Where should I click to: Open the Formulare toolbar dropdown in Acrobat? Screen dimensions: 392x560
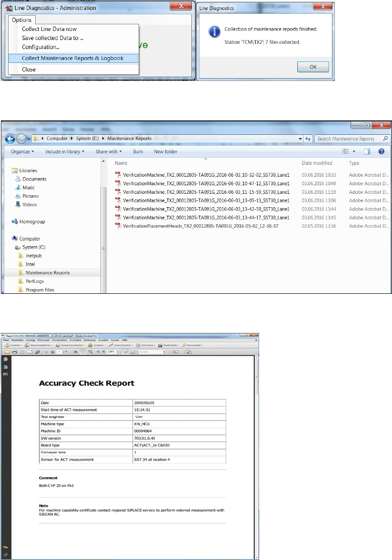(146, 345)
